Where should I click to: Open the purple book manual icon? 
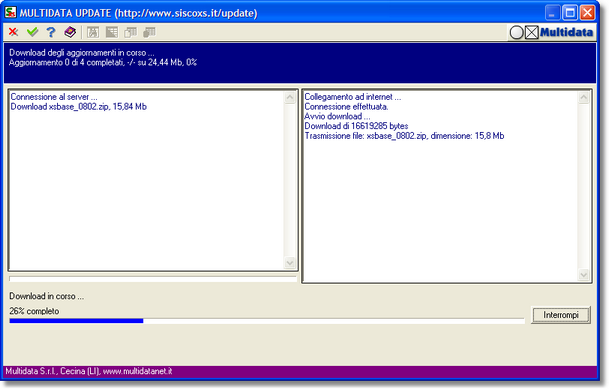click(x=70, y=32)
